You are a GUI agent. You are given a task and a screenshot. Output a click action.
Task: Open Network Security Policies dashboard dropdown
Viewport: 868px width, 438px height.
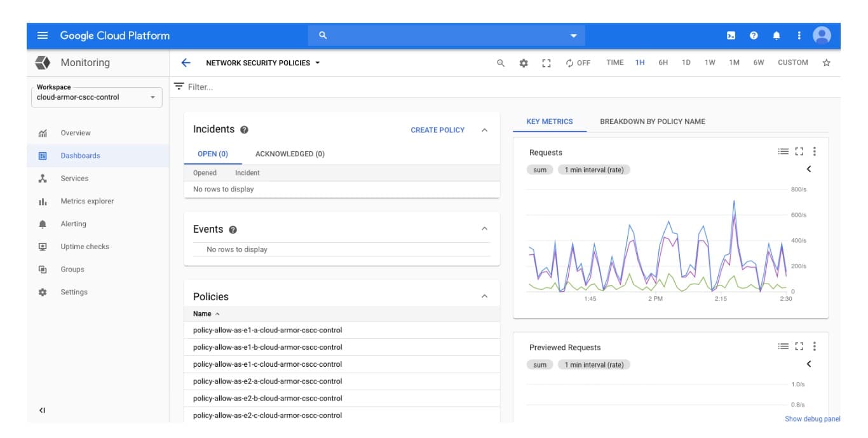pyautogui.click(x=263, y=63)
